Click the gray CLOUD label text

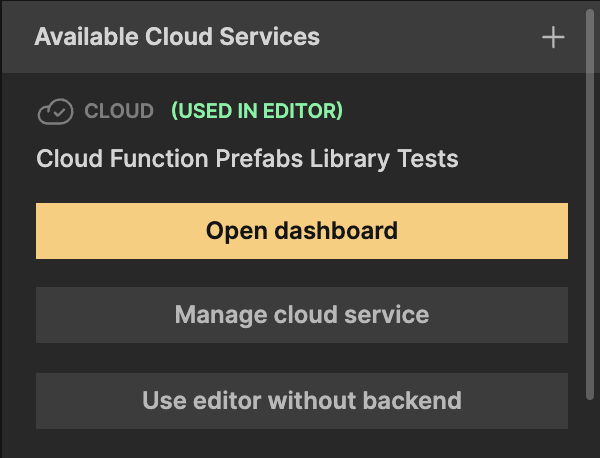[119, 111]
